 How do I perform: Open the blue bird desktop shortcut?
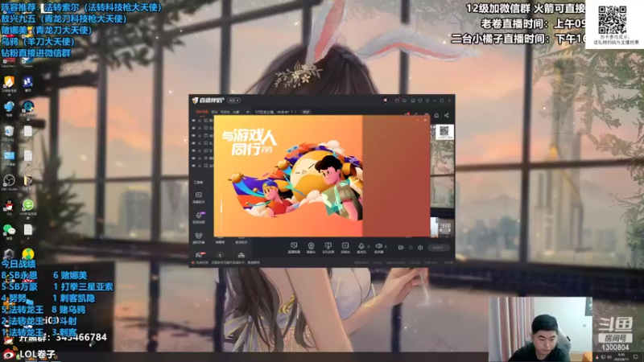pos(9,108)
